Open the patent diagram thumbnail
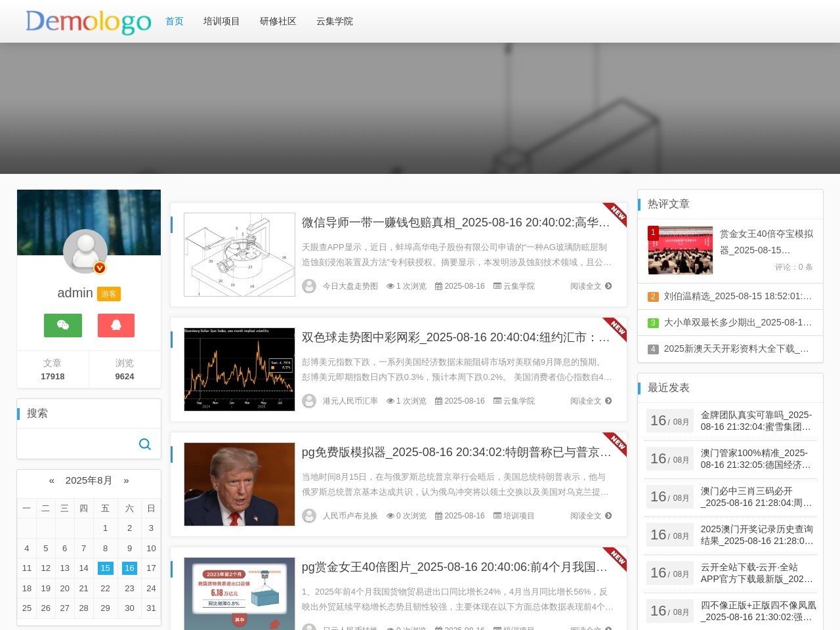The image size is (840, 630). [240, 255]
